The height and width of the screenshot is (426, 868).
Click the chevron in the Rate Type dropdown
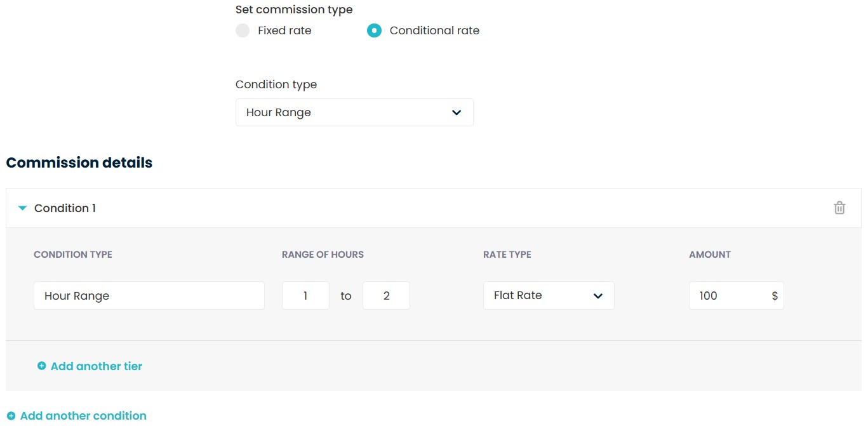point(598,296)
